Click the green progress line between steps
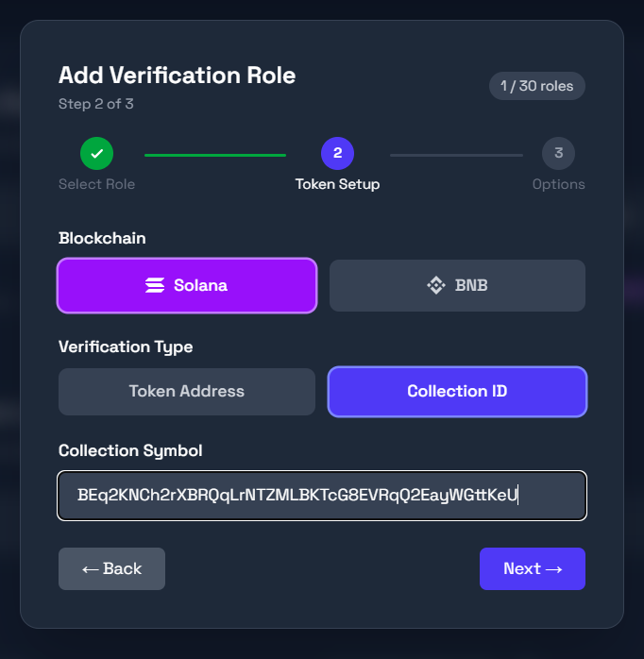The height and width of the screenshot is (659, 644). pyautogui.click(x=215, y=154)
